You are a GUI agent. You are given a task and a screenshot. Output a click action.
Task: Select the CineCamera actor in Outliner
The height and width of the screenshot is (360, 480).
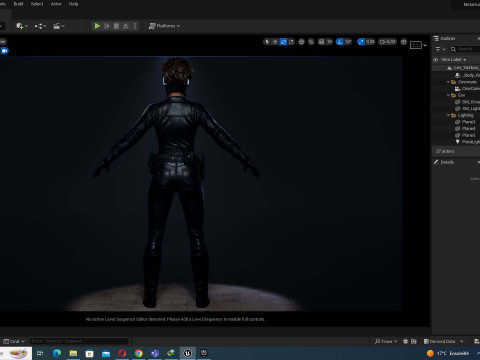456,88
